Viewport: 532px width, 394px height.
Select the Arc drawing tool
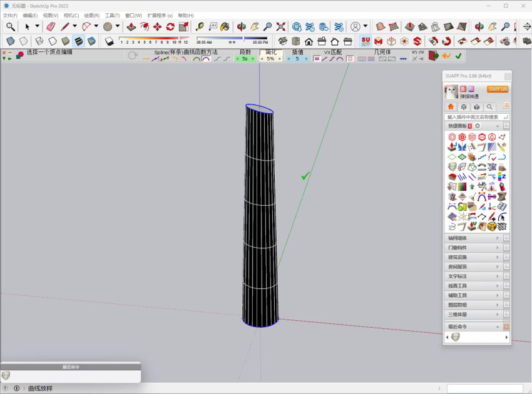pyautogui.click(x=86, y=26)
